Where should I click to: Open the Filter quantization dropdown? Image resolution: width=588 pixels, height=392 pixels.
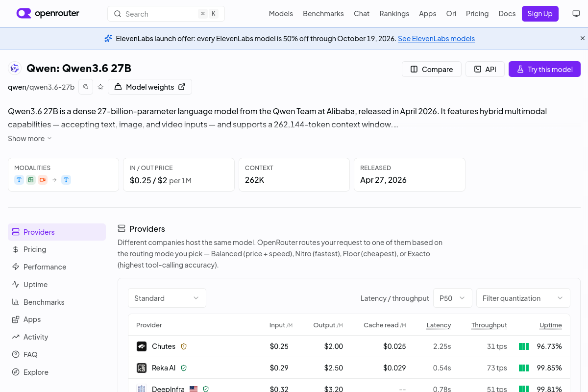click(x=523, y=298)
